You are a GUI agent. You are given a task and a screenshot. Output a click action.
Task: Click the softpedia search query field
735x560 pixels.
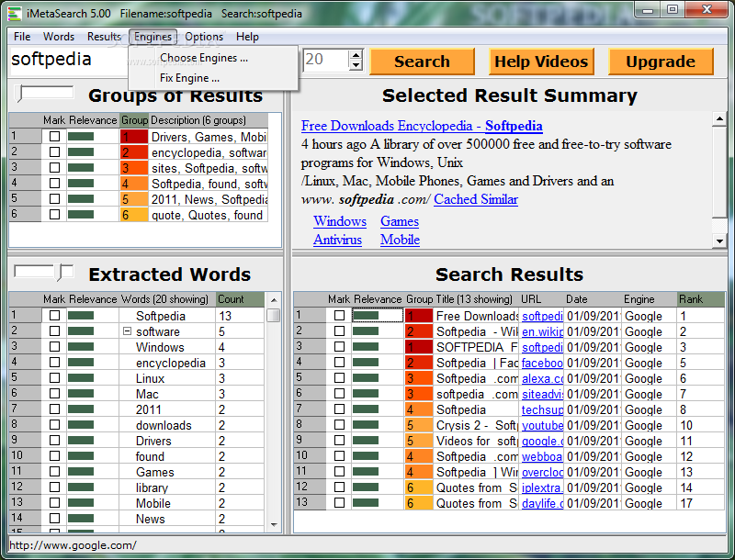click(x=69, y=60)
